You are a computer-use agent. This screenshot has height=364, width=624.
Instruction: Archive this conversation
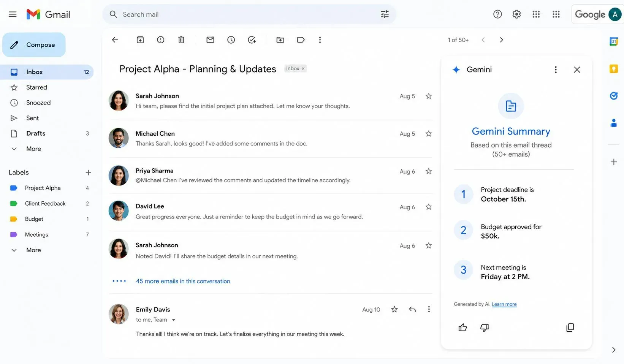point(140,40)
